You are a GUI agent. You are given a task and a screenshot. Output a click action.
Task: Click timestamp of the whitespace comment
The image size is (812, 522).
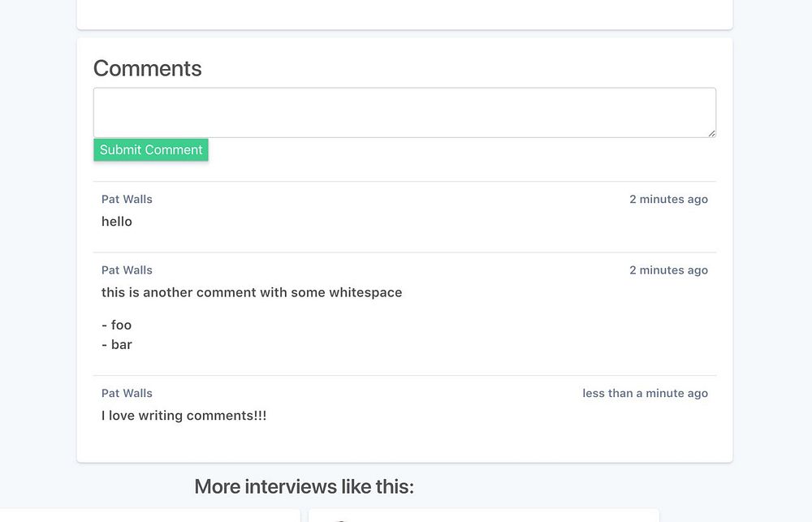[668, 270]
